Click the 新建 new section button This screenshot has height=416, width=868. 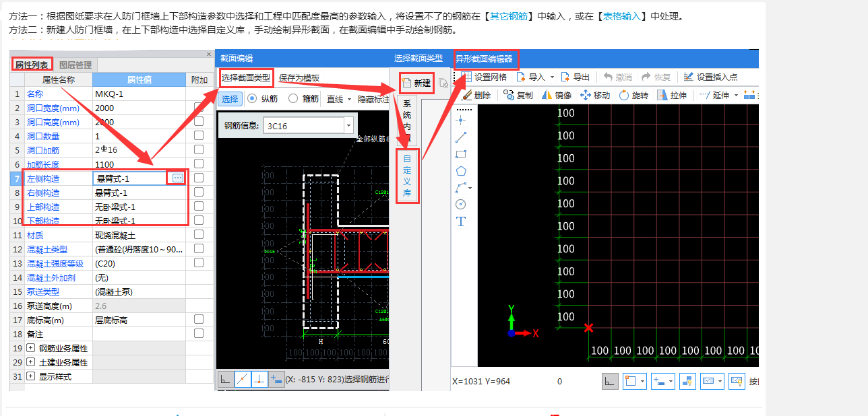(416, 83)
